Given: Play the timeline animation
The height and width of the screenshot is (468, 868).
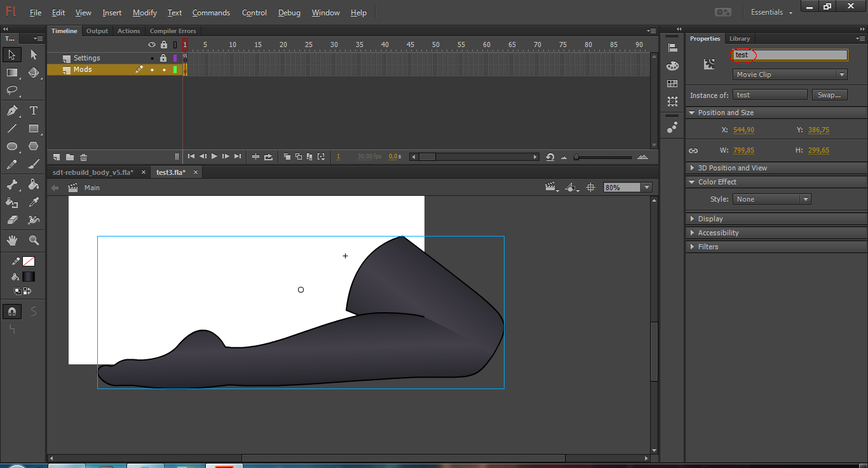Looking at the screenshot, I should pyautogui.click(x=214, y=156).
